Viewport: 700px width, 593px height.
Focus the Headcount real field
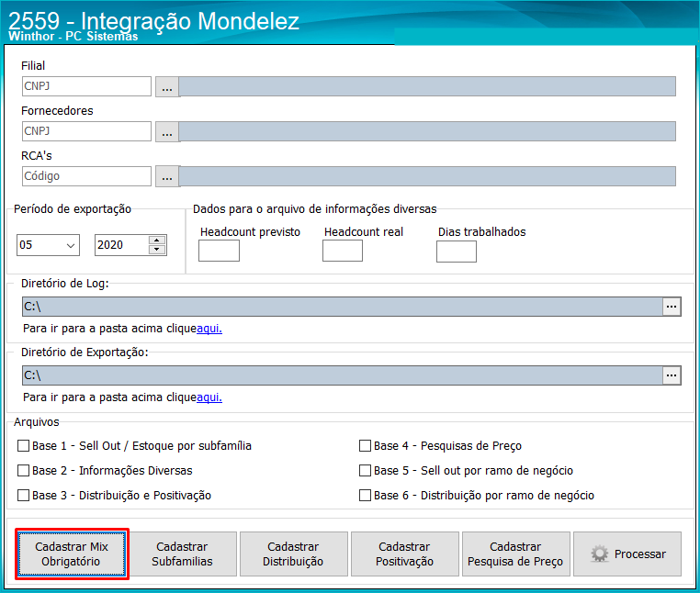pos(343,251)
